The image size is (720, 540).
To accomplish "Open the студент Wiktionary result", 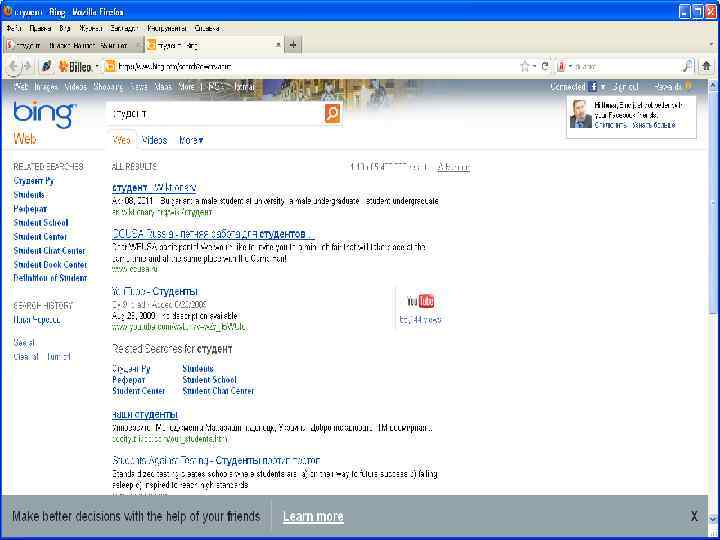I will click(154, 187).
